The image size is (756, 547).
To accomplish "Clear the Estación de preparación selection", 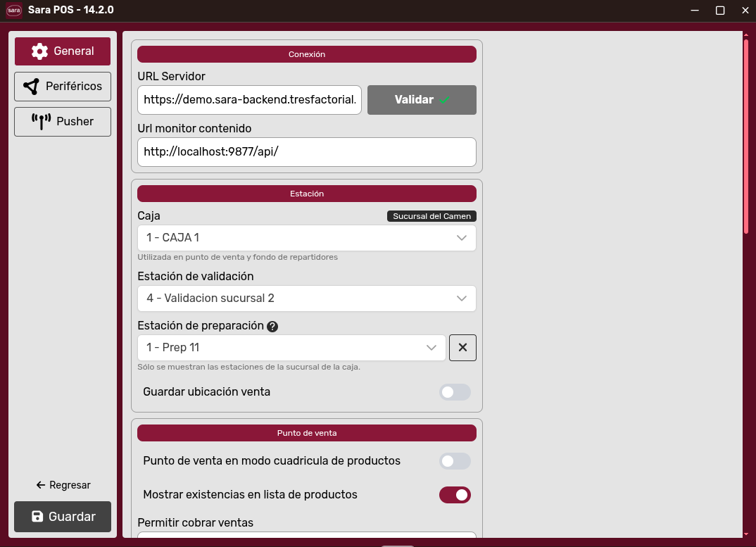I will click(462, 347).
